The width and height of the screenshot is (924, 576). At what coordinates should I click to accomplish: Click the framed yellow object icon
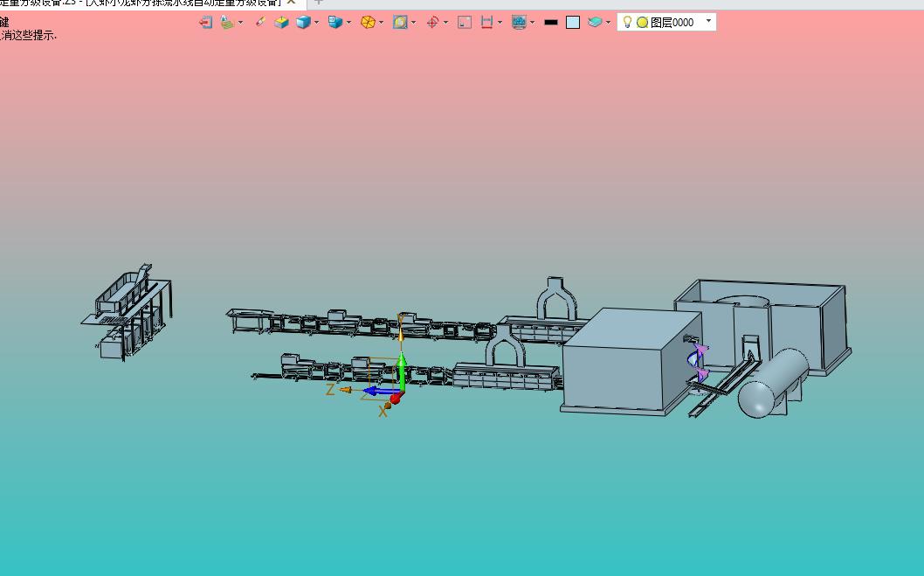pyautogui.click(x=400, y=23)
